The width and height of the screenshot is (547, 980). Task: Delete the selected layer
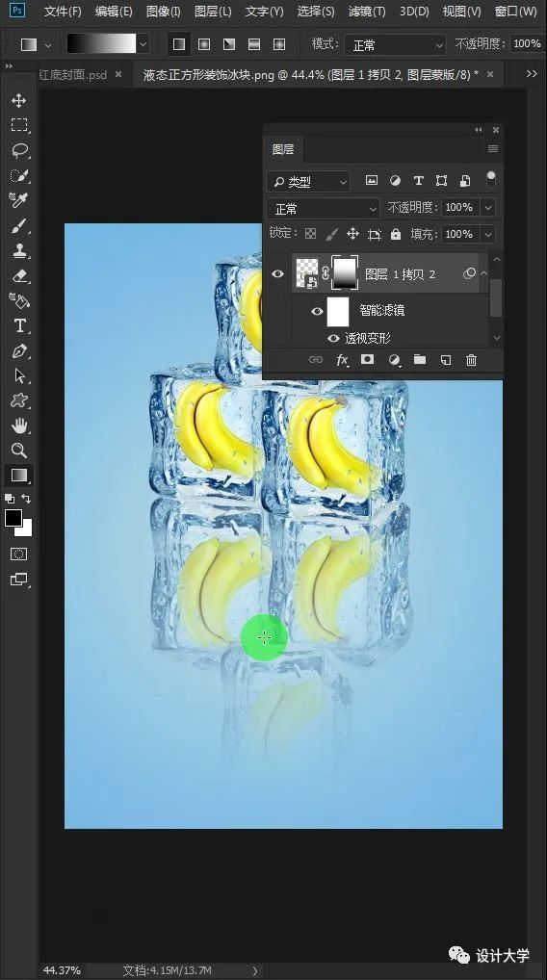coord(471,359)
